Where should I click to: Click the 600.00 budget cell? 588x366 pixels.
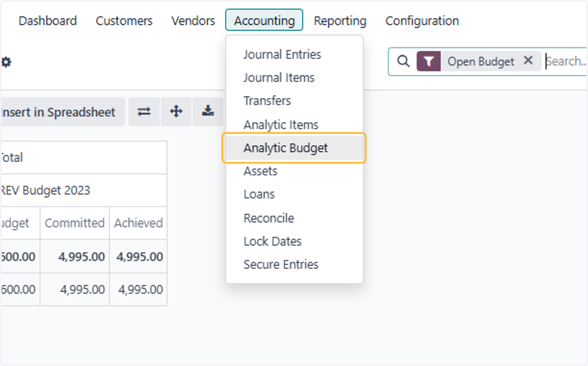click(20, 289)
